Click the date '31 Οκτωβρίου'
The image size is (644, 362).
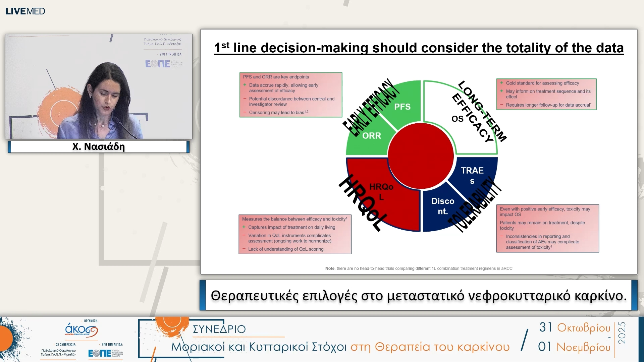pos(575,327)
